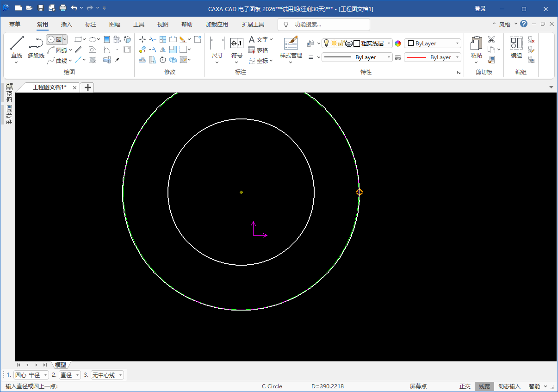The image size is (558, 392).
Task: Open the 特性 panel dialog launcher
Action: tap(459, 73)
